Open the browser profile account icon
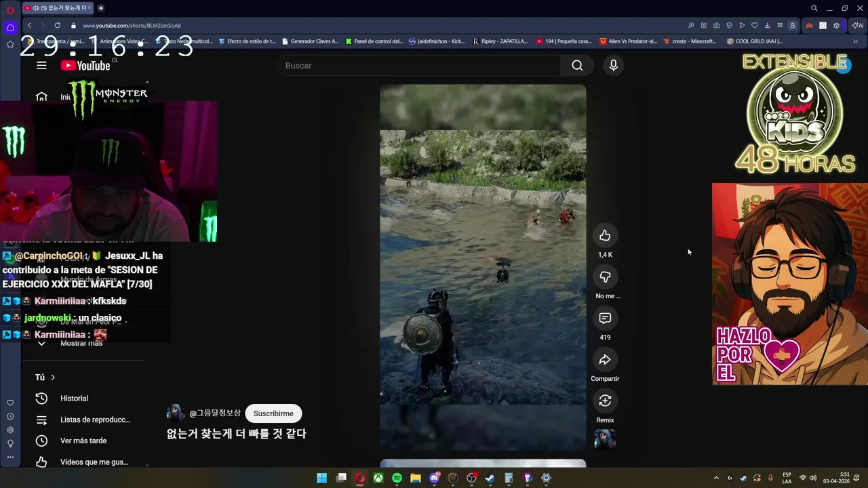Viewport: 868px width, 488px height. tap(792, 25)
